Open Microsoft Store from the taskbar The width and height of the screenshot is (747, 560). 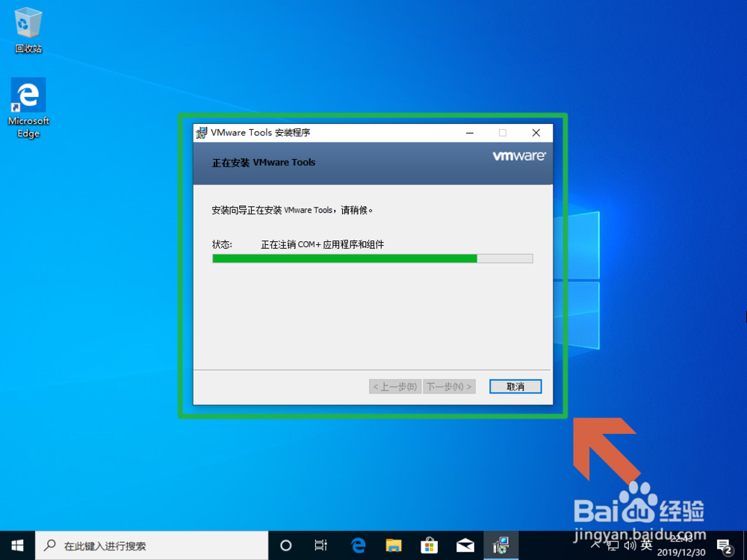click(430, 545)
